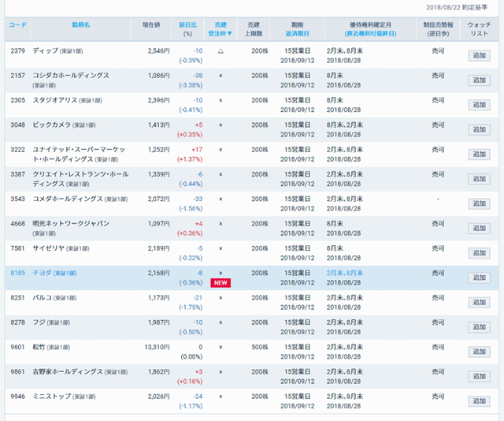Add 松竹 to watchlist
The width and height of the screenshot is (504, 421).
pyautogui.click(x=479, y=352)
